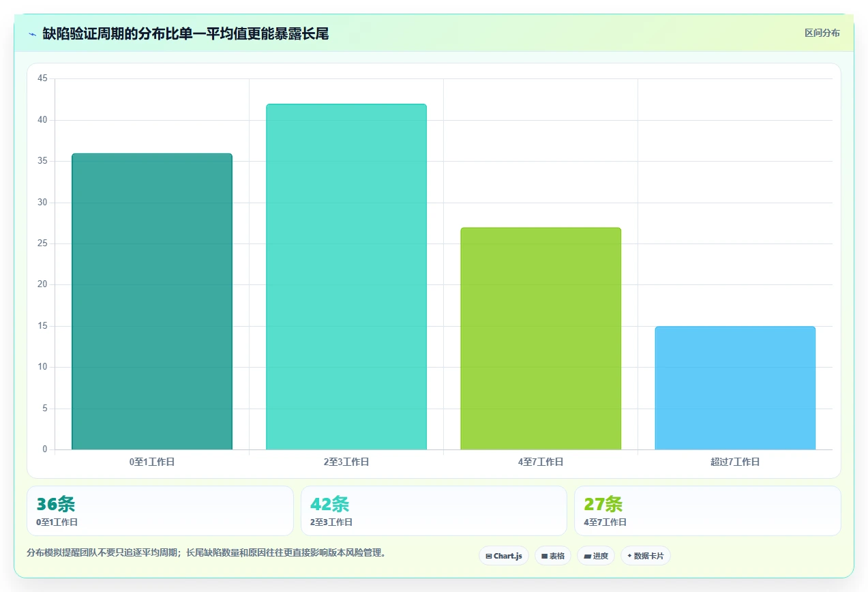Click the green 4至7工作日 bar
The height and width of the screenshot is (592, 868).
coord(541,339)
